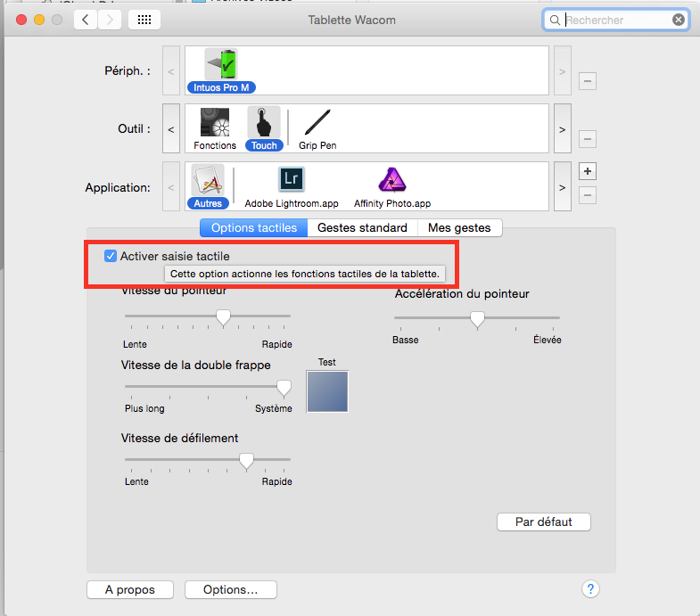Click into the Rechercher search field
Screen dimensions: 700x616
click(x=617, y=21)
